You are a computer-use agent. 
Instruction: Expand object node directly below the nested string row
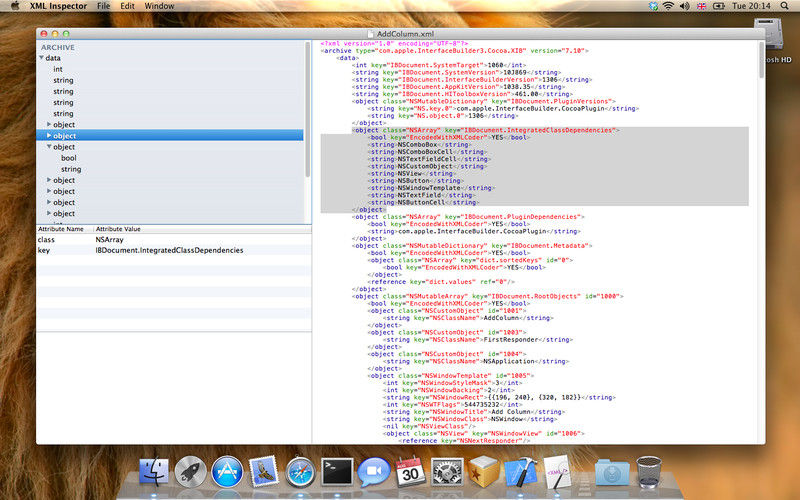(49, 180)
